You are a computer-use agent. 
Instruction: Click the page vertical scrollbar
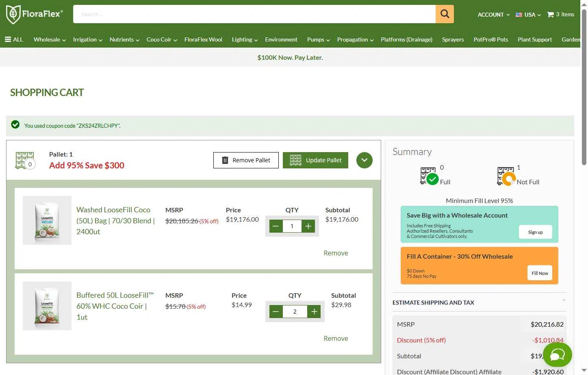coord(584,86)
